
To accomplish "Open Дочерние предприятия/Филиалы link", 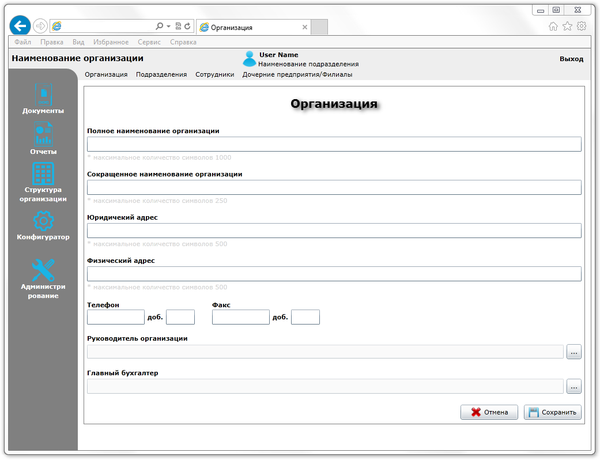I will coord(297,74).
